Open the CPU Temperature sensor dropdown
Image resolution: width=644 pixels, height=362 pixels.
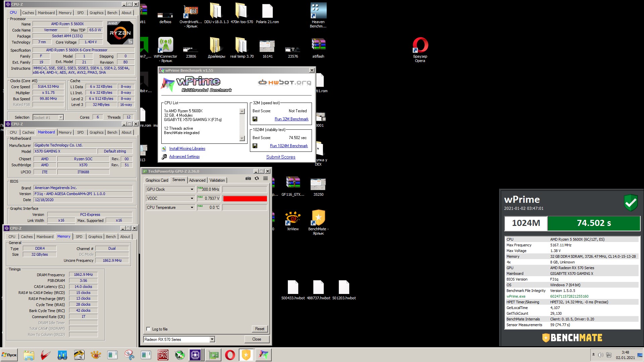(x=192, y=207)
